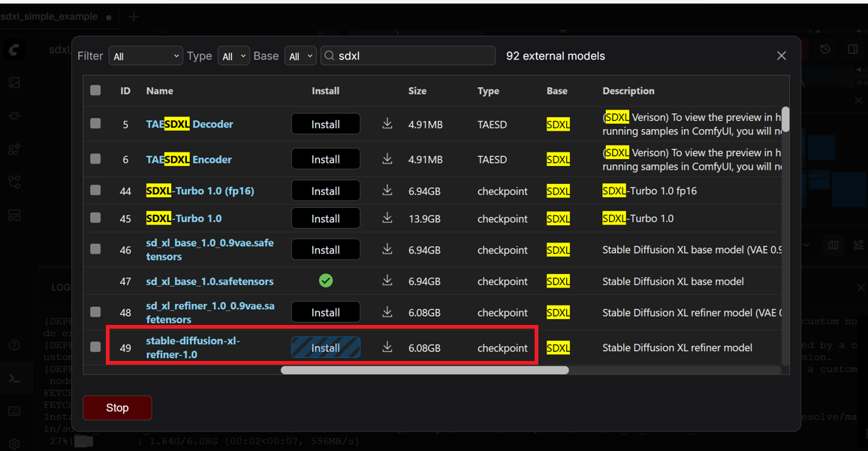Install the SDXL-Turbo 1.0 fp16 checkpoint
The image size is (868, 451).
point(325,191)
